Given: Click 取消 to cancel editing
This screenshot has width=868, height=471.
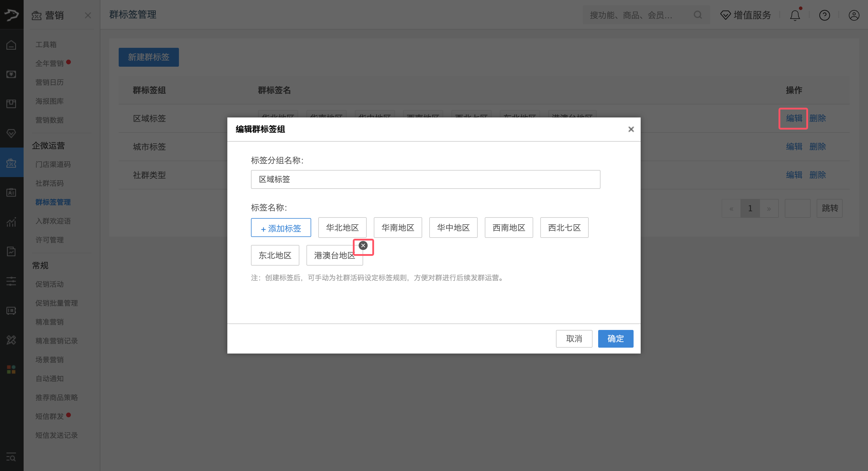Looking at the screenshot, I should 574,338.
